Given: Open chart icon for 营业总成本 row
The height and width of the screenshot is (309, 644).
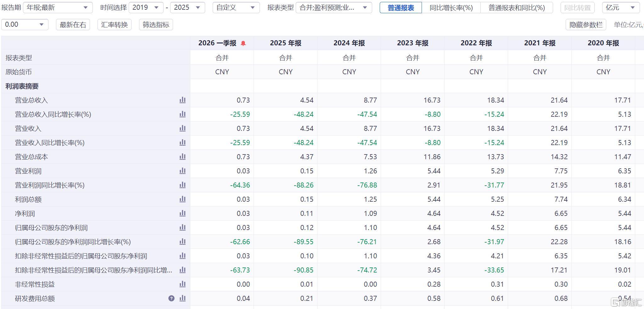Looking at the screenshot, I should click(x=182, y=157).
